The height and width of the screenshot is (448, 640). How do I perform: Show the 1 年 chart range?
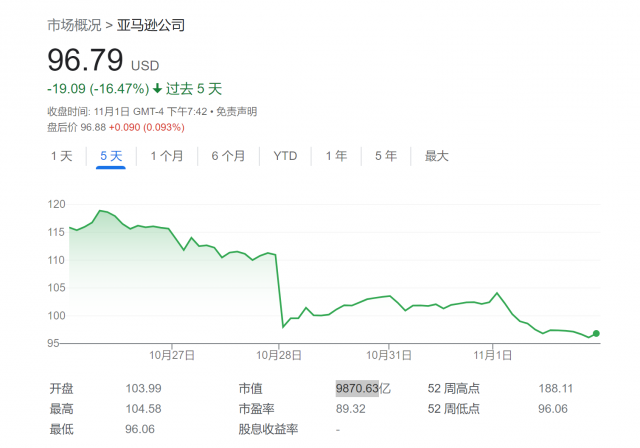336,156
